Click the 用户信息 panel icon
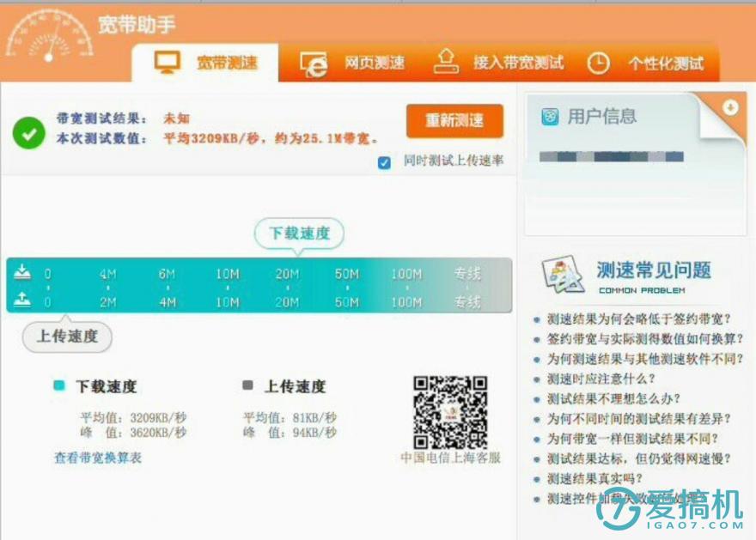Image resolution: width=756 pixels, height=540 pixels. click(550, 116)
